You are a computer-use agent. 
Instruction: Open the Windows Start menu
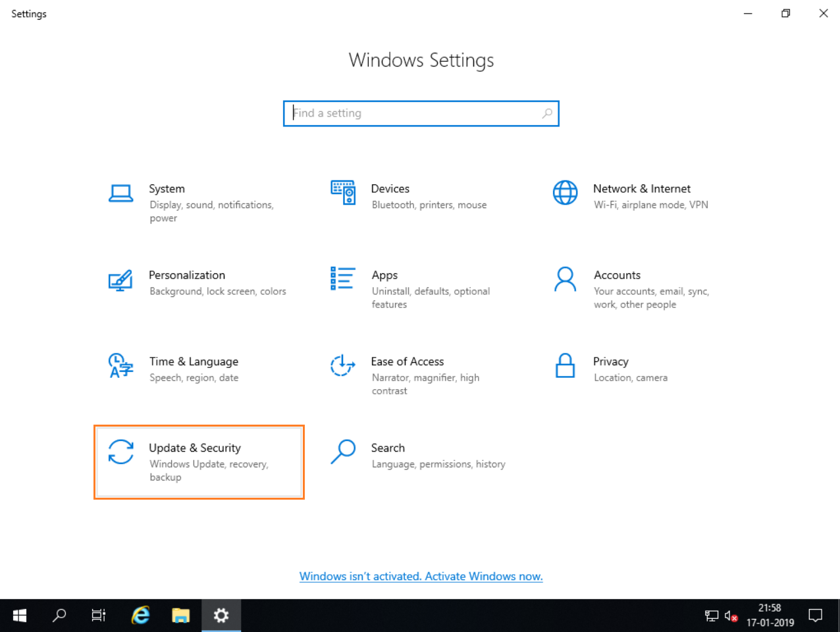coord(20,616)
